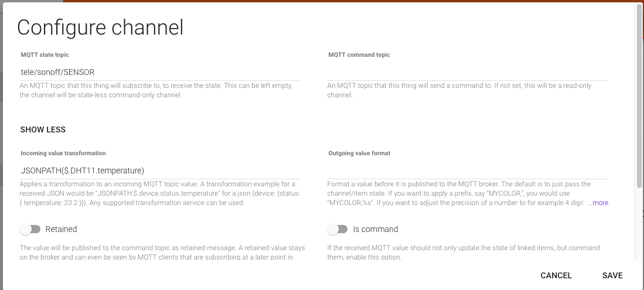The width and height of the screenshot is (644, 290).
Task: Click the 'Retained' toggle label text
Action: (61, 229)
